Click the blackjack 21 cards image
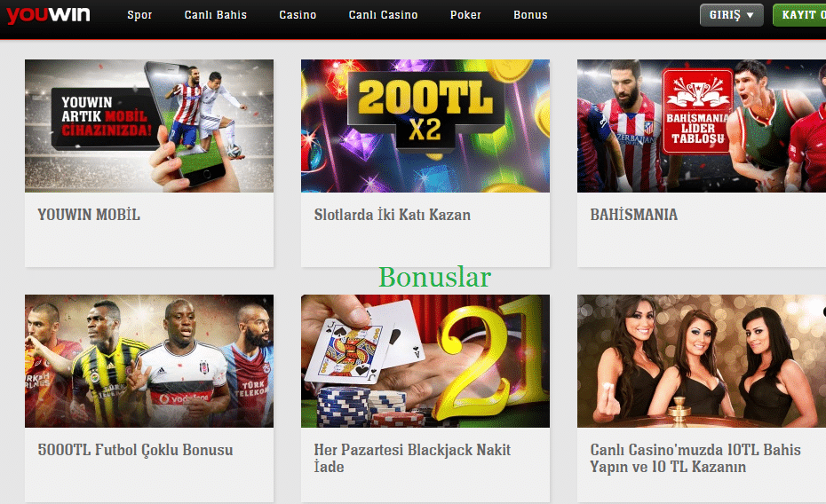Viewport: 826px width, 504px height. click(x=425, y=361)
